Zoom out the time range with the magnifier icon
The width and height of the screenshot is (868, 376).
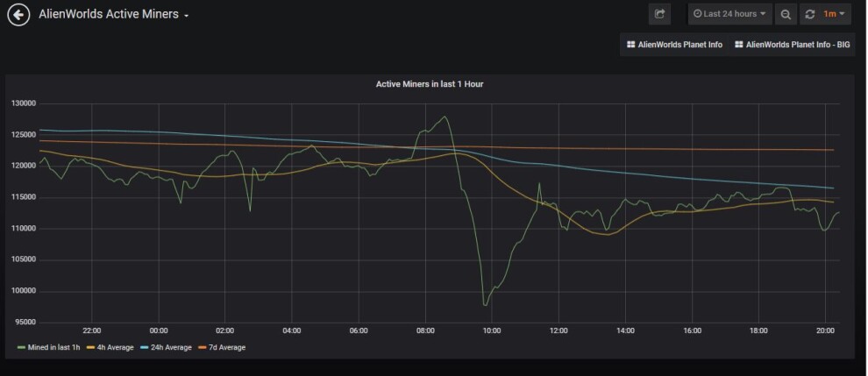coord(786,14)
